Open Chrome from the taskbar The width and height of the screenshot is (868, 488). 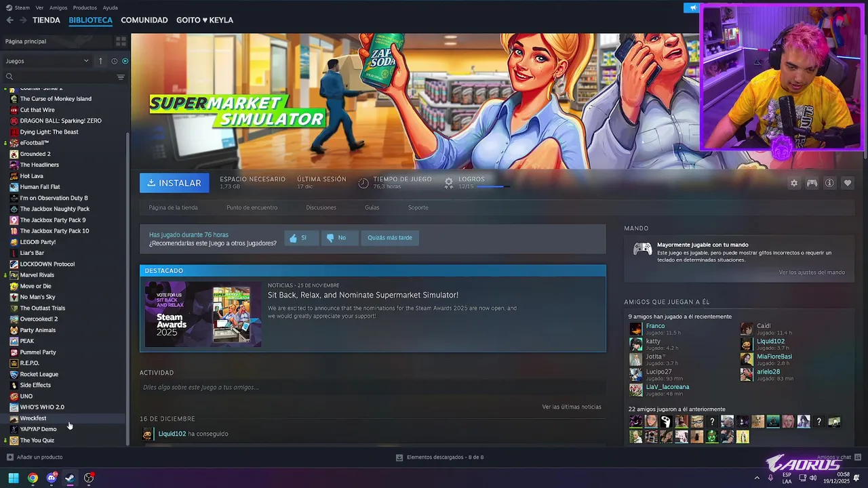coord(33,478)
